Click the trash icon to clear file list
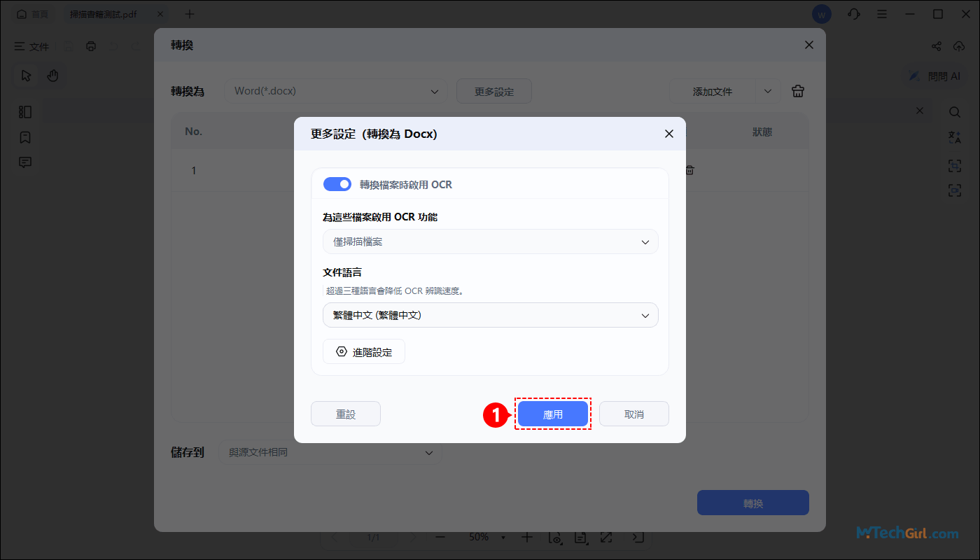Screen dimensions: 980x560 coord(798,91)
